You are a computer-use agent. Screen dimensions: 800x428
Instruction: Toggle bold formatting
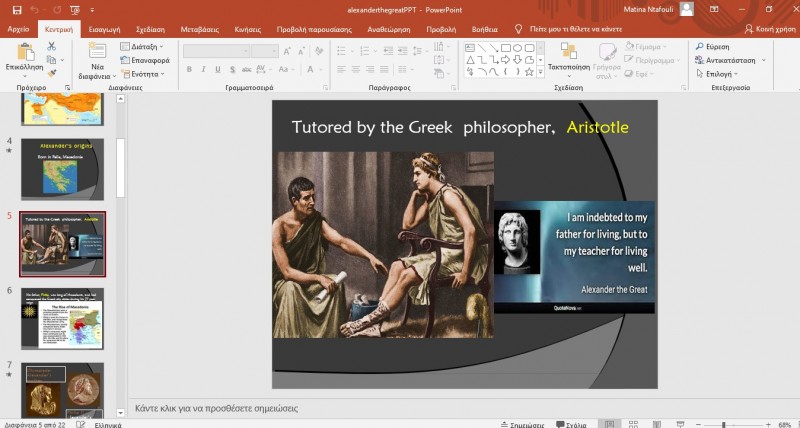coord(188,69)
